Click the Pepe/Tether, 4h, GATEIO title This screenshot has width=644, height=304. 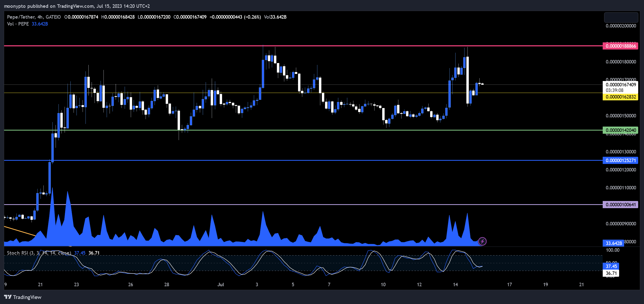(x=34, y=17)
